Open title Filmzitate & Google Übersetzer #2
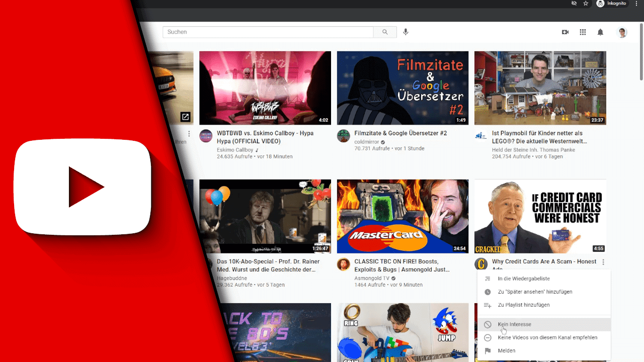Image resolution: width=644 pixels, height=362 pixels. (x=400, y=133)
